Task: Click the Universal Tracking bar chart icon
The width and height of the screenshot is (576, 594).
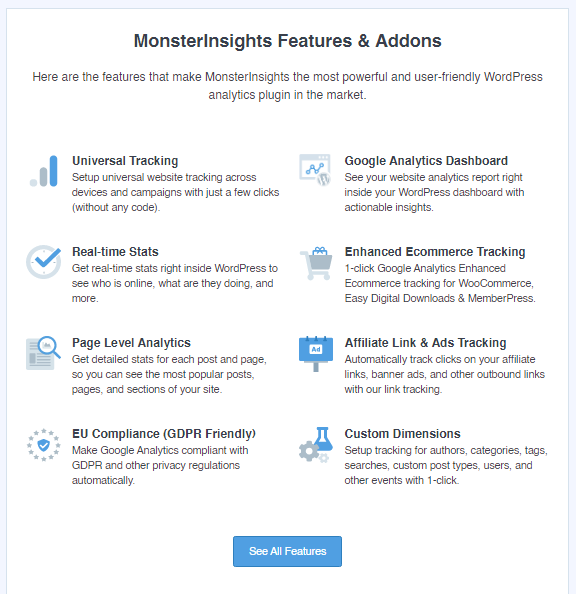Action: tap(44, 171)
